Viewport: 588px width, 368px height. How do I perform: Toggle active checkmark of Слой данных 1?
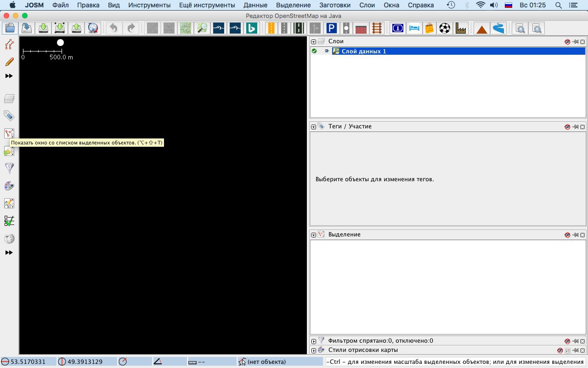click(314, 51)
